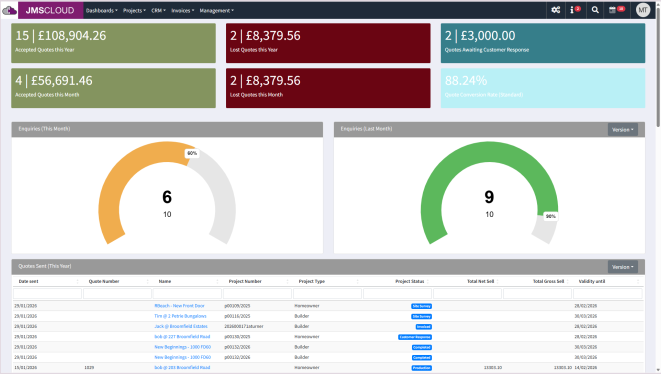
Task: Click the Total Net Sell filter field
Action: click(468, 293)
